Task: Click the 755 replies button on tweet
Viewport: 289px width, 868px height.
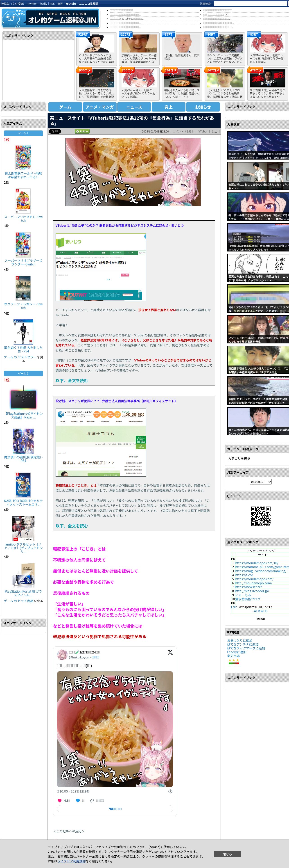Action: pyautogui.click(x=115, y=808)
